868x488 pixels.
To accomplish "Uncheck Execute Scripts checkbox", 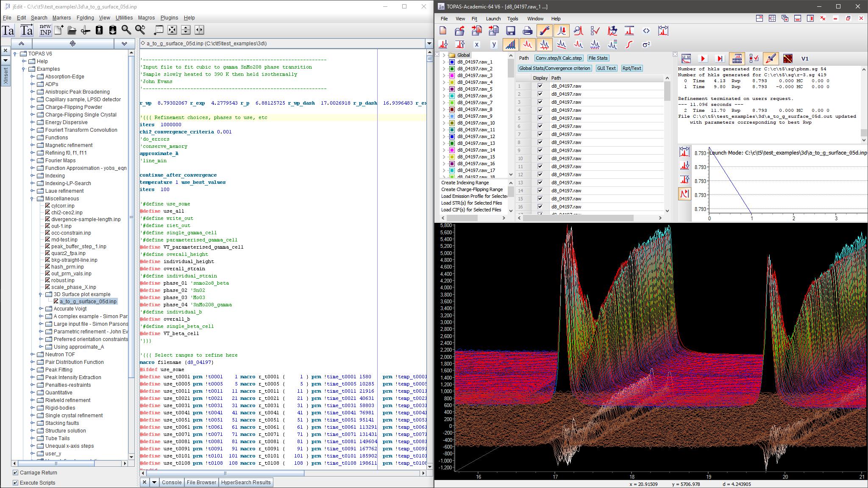I will point(16,482).
